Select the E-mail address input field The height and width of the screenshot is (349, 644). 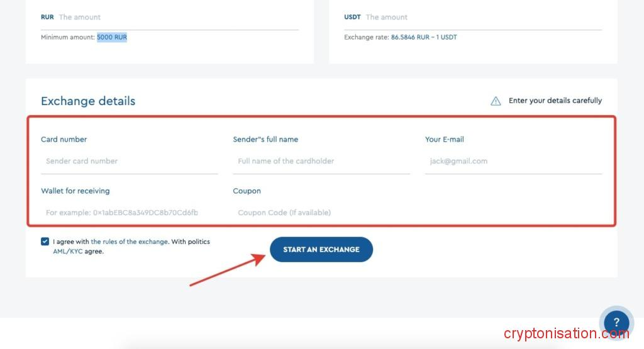click(x=513, y=161)
